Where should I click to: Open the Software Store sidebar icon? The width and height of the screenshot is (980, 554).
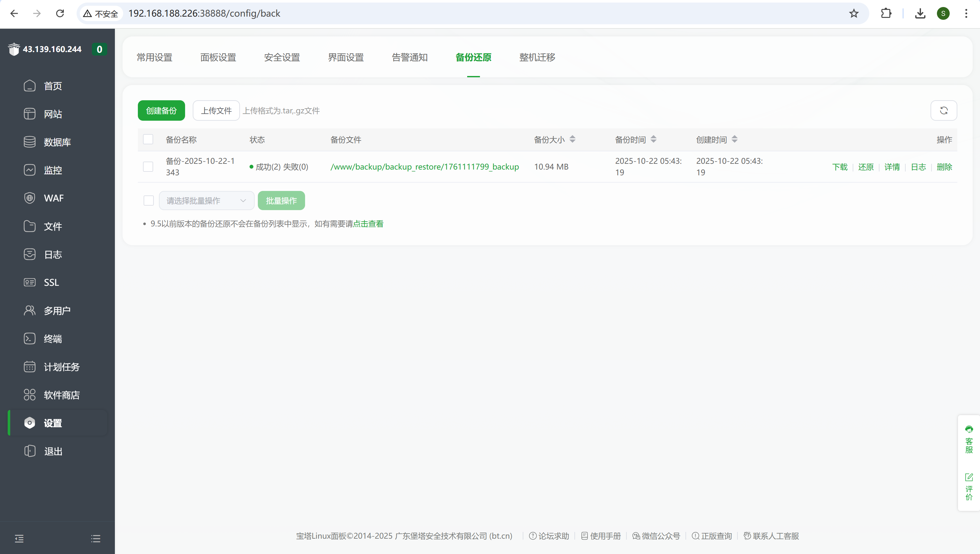point(30,395)
